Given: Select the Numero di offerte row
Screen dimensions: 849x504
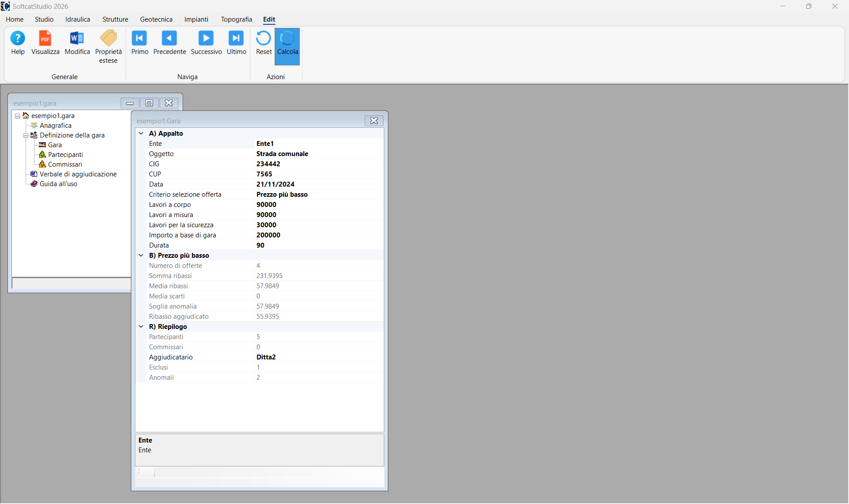Looking at the screenshot, I should 265,266.
